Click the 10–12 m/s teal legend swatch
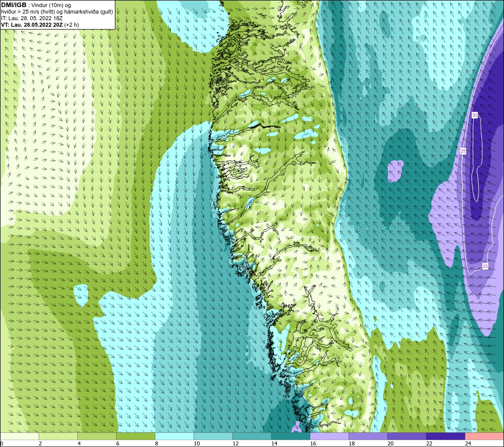Screen dimensions: 504x447 [213, 436]
